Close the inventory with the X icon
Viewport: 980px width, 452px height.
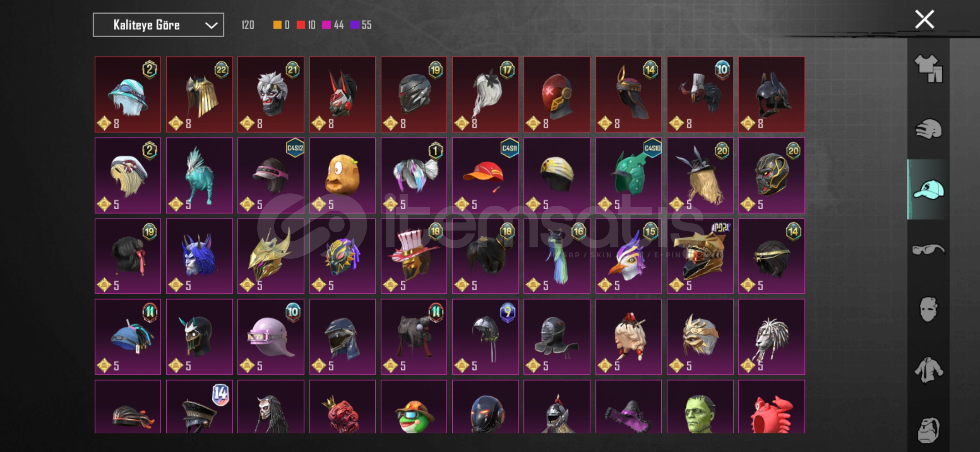click(x=925, y=20)
